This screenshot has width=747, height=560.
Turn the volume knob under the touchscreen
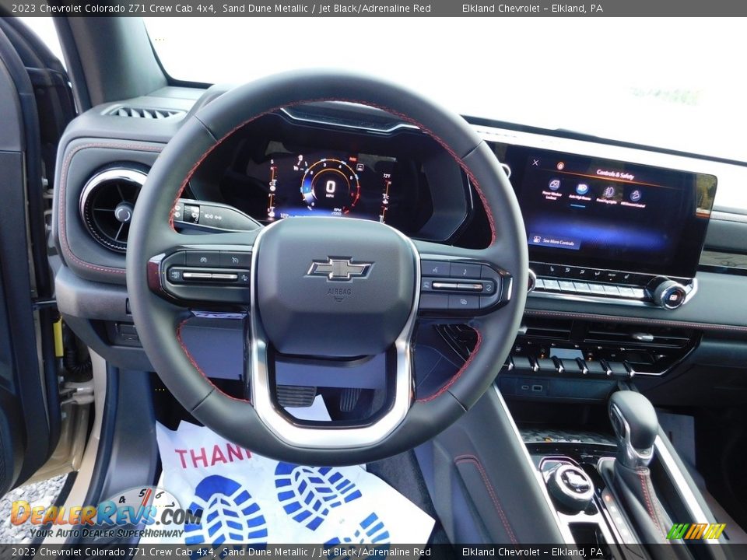click(x=670, y=293)
